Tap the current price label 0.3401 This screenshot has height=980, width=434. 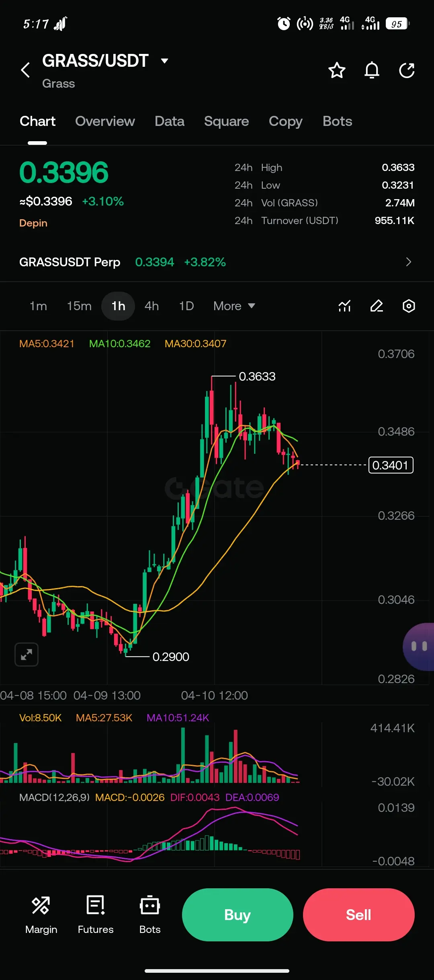tap(391, 465)
